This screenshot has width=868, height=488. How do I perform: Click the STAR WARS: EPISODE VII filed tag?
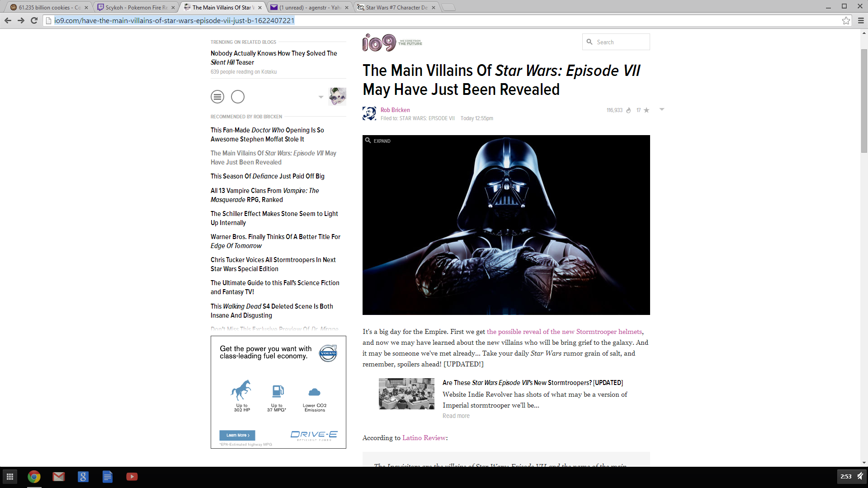pos(427,118)
